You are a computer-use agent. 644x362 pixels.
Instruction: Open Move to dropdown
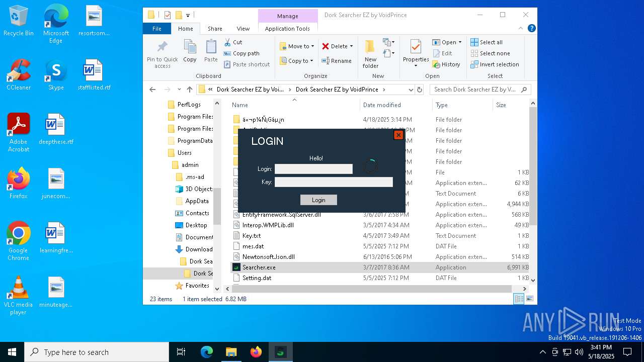[297, 46]
